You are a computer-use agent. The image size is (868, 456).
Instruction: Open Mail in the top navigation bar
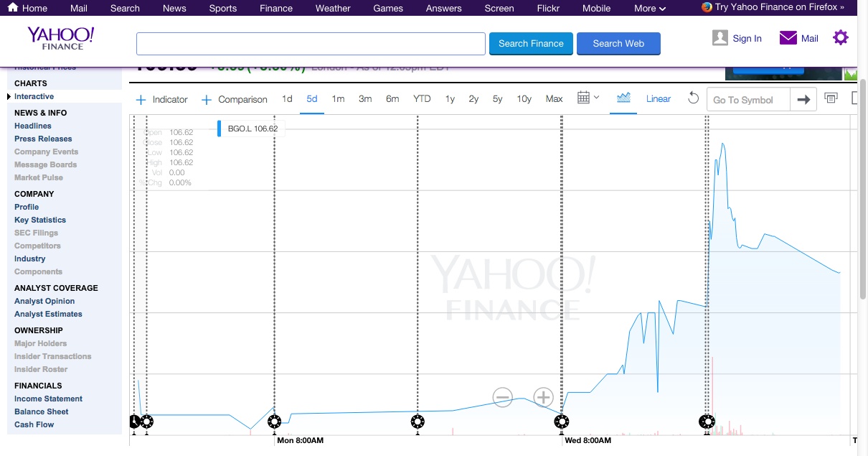(x=79, y=9)
